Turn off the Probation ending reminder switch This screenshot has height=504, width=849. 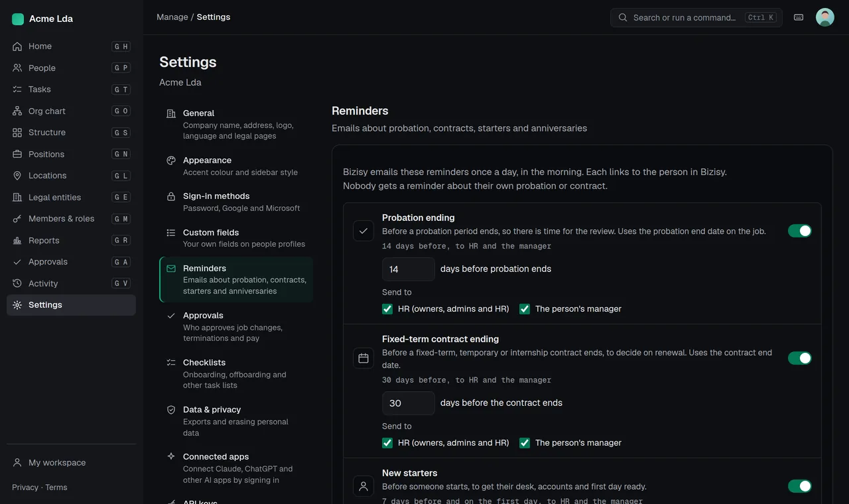click(x=800, y=231)
